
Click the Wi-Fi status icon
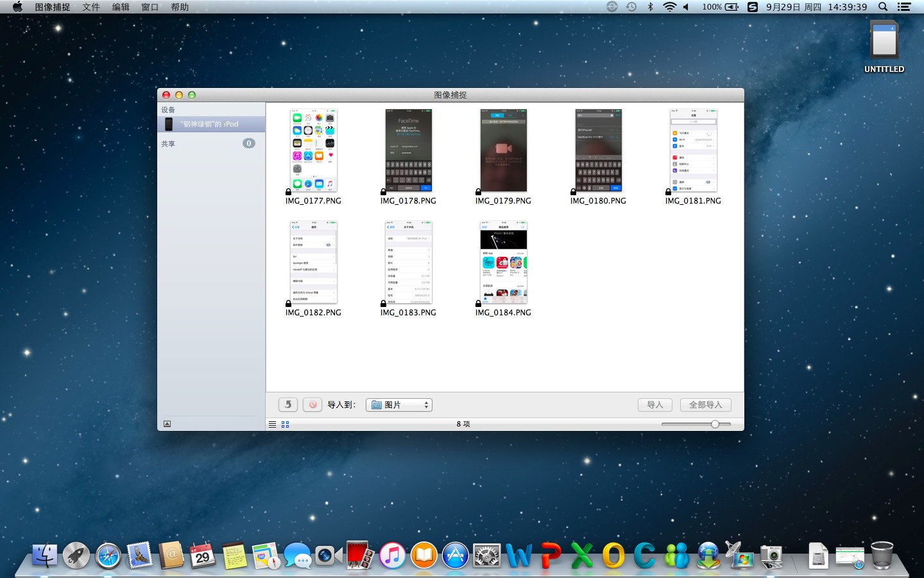click(669, 7)
